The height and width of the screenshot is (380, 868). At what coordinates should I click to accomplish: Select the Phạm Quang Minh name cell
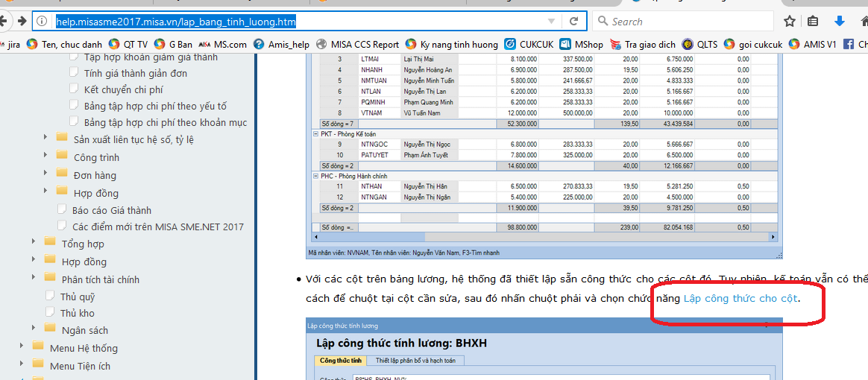(430, 102)
